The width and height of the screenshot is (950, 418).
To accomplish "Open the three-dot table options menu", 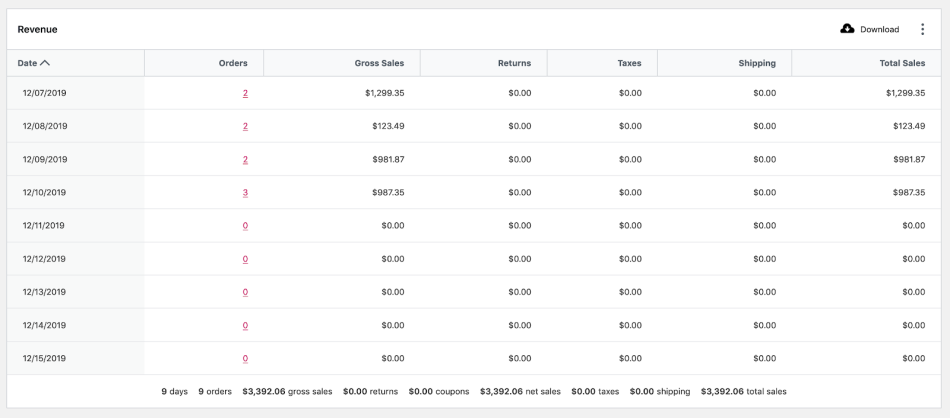I will click(922, 29).
